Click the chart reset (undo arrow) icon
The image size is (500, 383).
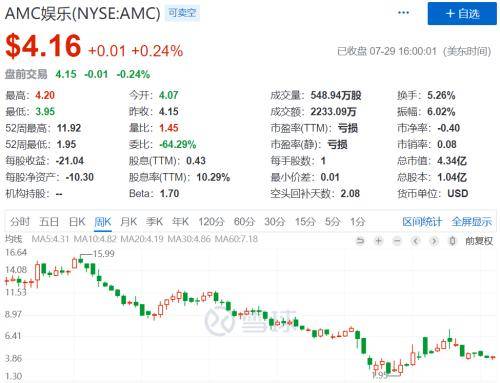(x=360, y=241)
